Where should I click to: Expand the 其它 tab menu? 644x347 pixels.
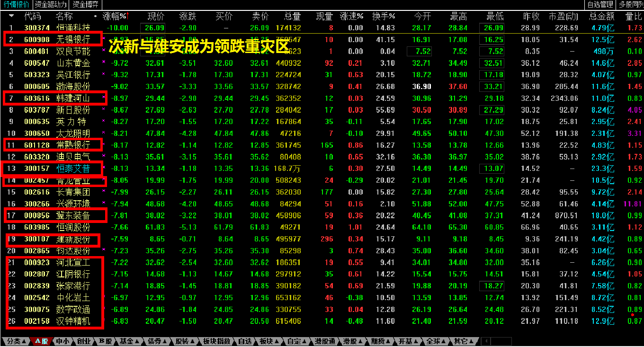465,341
